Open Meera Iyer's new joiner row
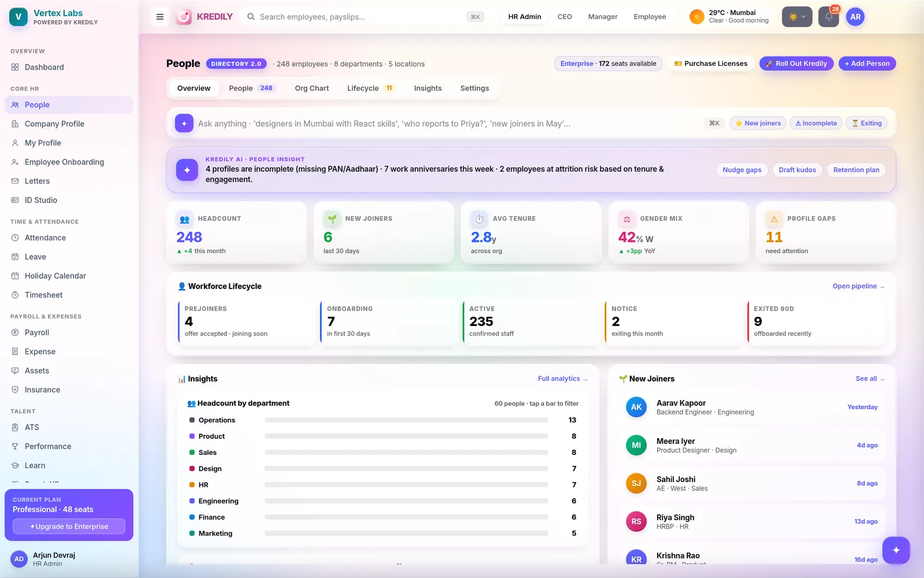This screenshot has height=578, width=924. [x=751, y=446]
